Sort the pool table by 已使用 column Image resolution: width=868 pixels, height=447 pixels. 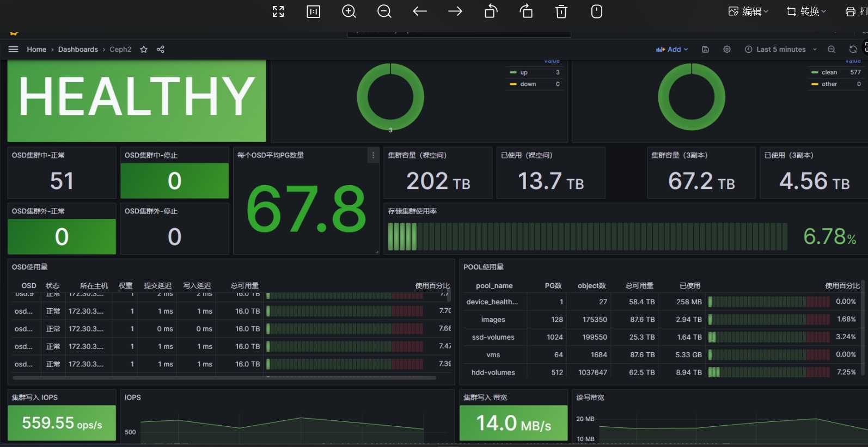[690, 286]
